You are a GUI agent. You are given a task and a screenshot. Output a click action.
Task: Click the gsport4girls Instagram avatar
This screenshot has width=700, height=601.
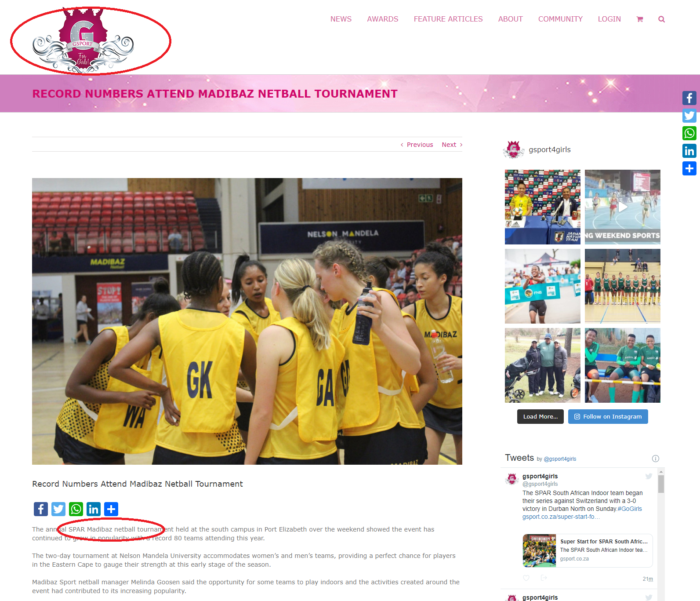pos(514,149)
